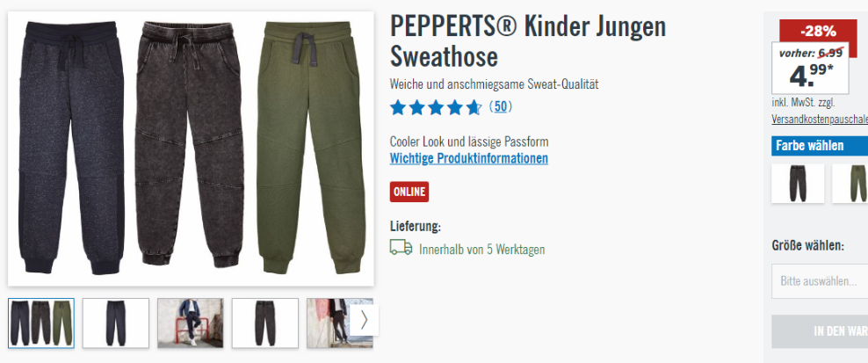Open the Versandkostenpauschale link
This screenshot has width=868, height=363.
[820, 120]
